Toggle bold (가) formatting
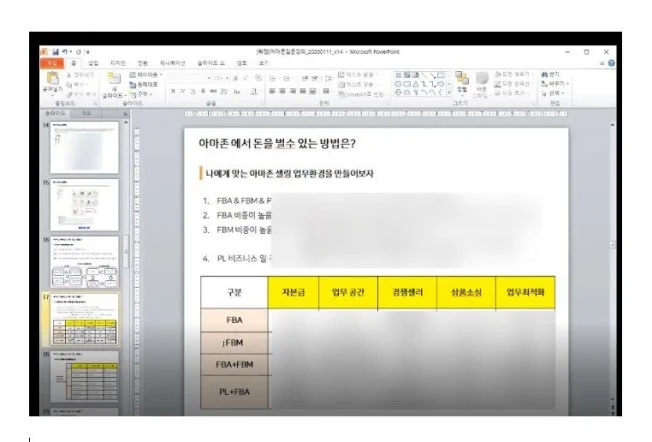This screenshot has width=652, height=442. pos(173,91)
